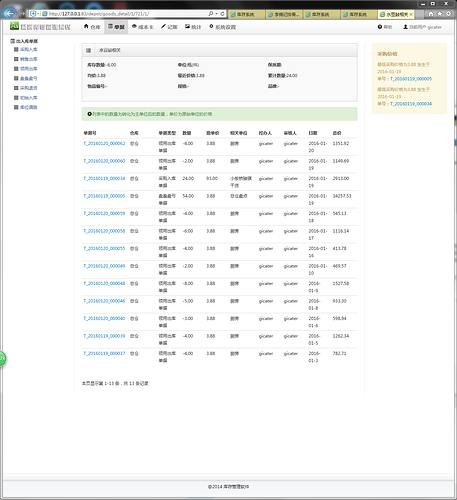
Task: Expand the address bar search dropdown arrow
Action: tap(217, 14)
